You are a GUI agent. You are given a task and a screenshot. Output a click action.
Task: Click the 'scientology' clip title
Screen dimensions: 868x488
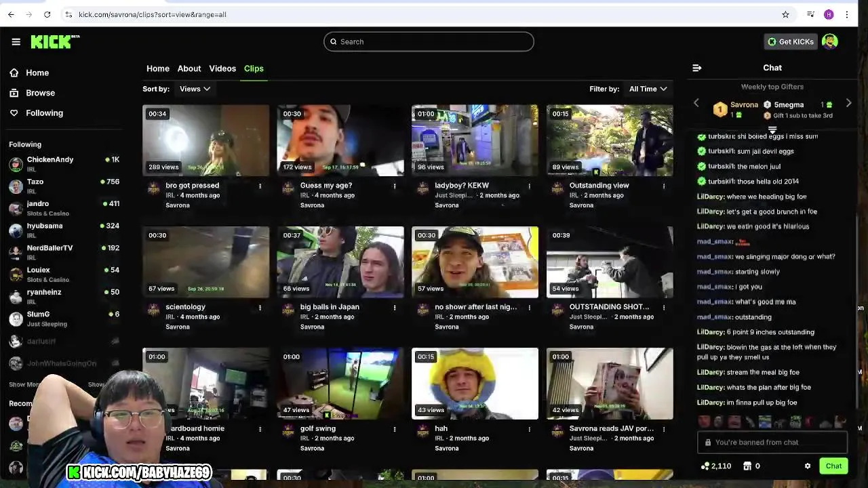click(185, 307)
